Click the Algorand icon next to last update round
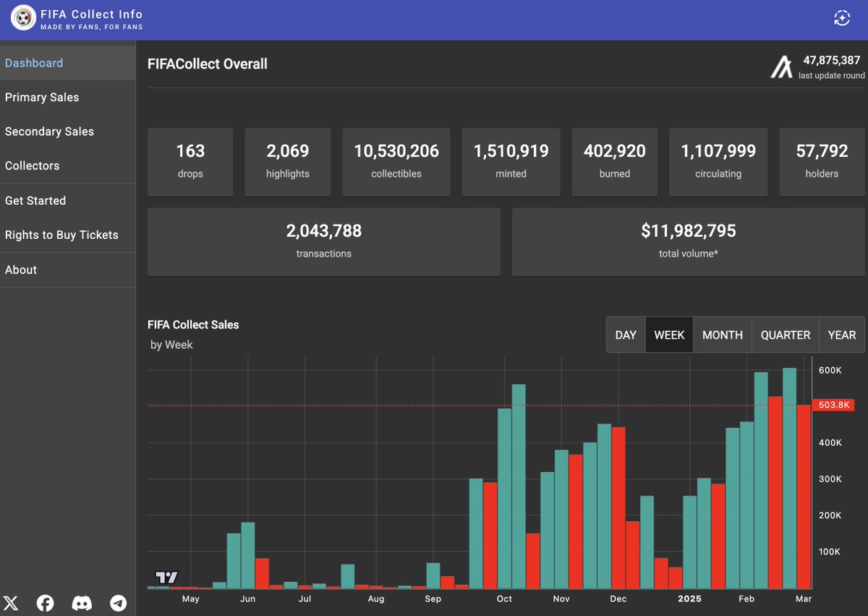Screen dimensions: 868x616 (782, 66)
